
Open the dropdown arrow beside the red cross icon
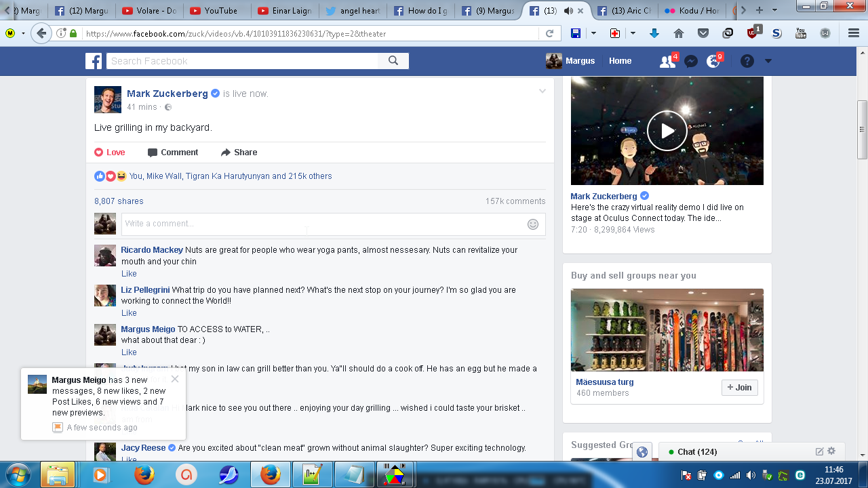(633, 33)
